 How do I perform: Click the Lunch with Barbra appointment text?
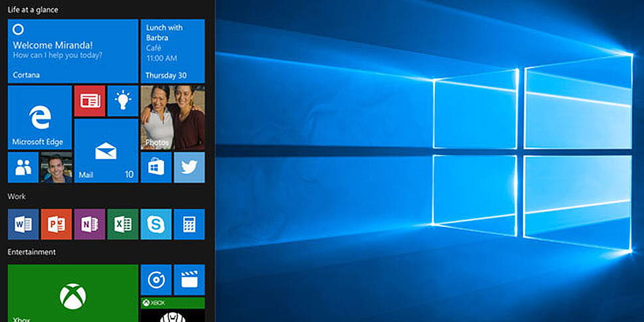164,33
